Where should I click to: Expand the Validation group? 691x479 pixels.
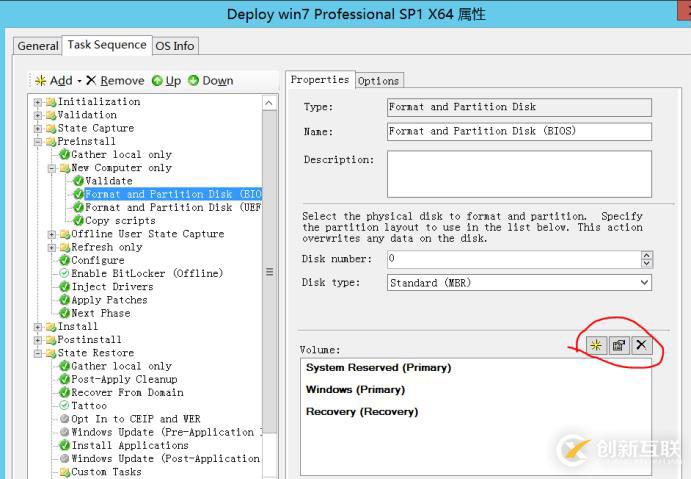point(38,115)
